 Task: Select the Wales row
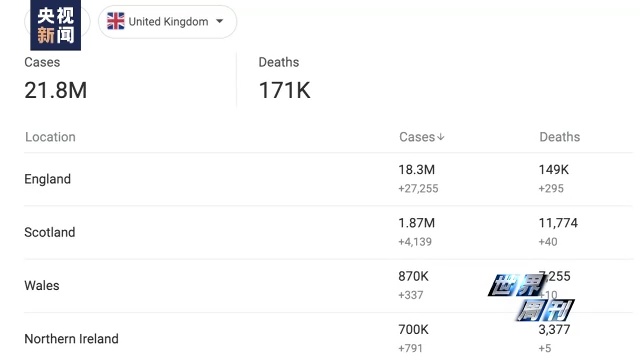(x=329, y=286)
